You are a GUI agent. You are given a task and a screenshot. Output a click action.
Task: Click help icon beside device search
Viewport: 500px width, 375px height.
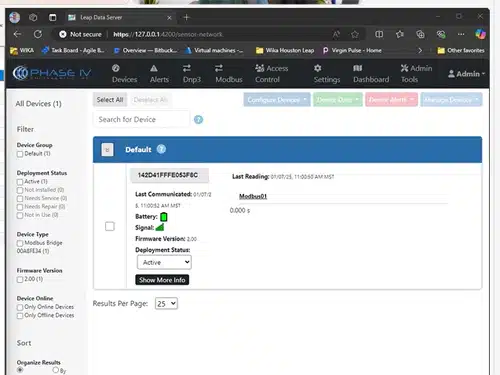coord(198,120)
